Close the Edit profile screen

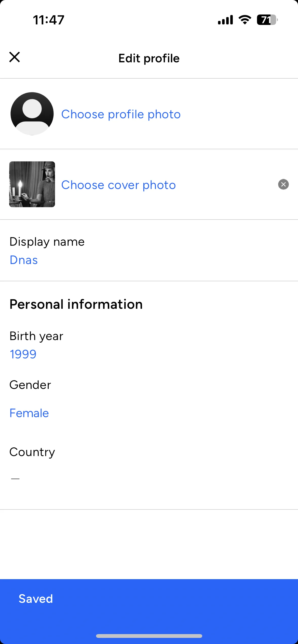[x=15, y=57]
